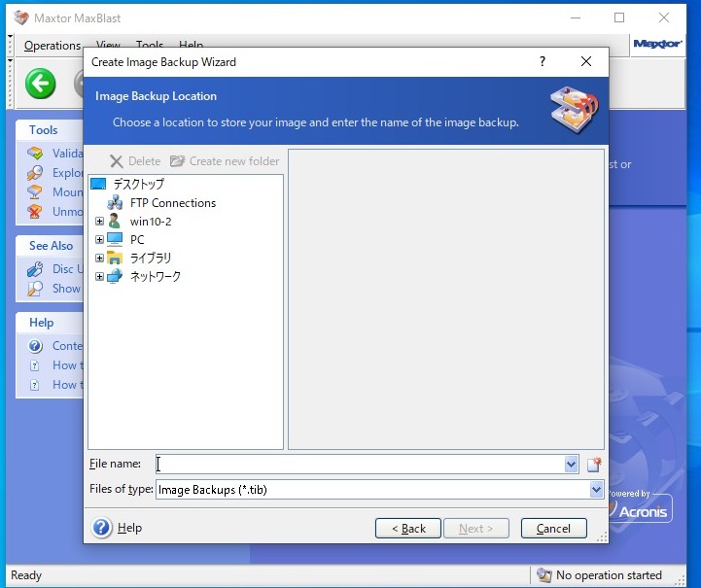Click 'No operation started' status text

(x=609, y=575)
